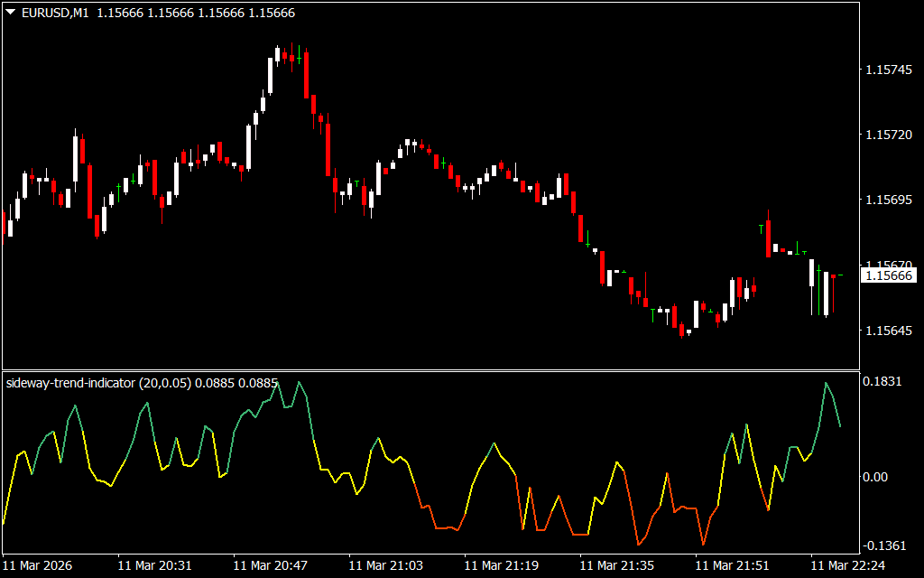Screen dimensions: 924x578
Task: Select the 11 Mar 20:31 time label
Action: tap(154, 565)
